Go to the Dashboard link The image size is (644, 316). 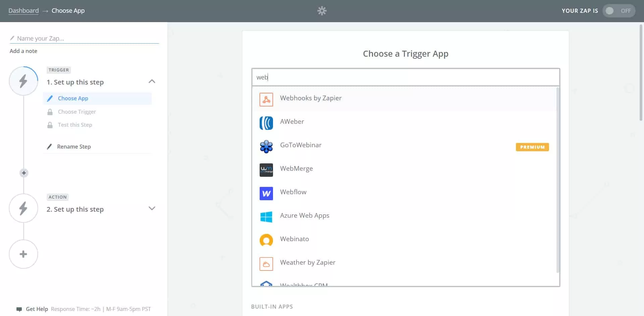pyautogui.click(x=23, y=10)
